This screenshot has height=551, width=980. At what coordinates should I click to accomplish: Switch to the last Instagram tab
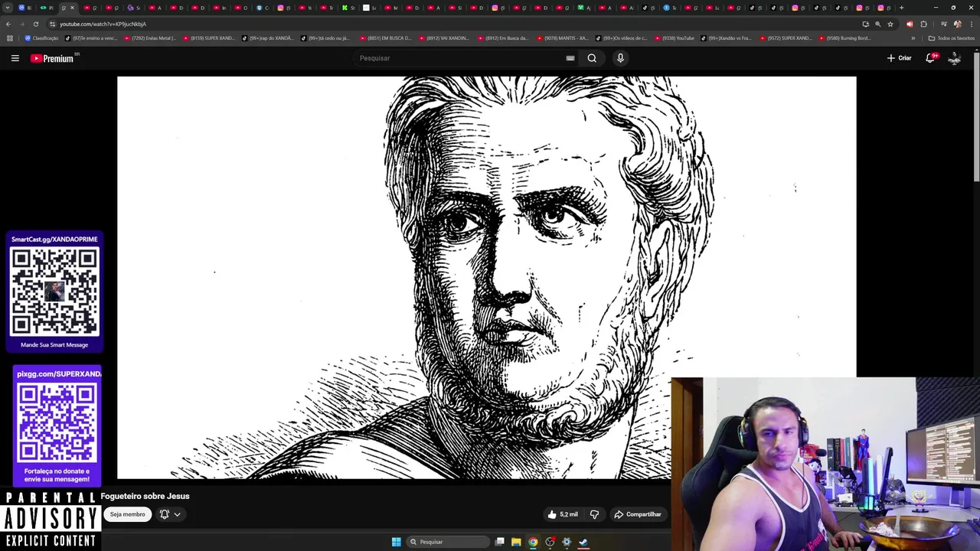coord(884,8)
